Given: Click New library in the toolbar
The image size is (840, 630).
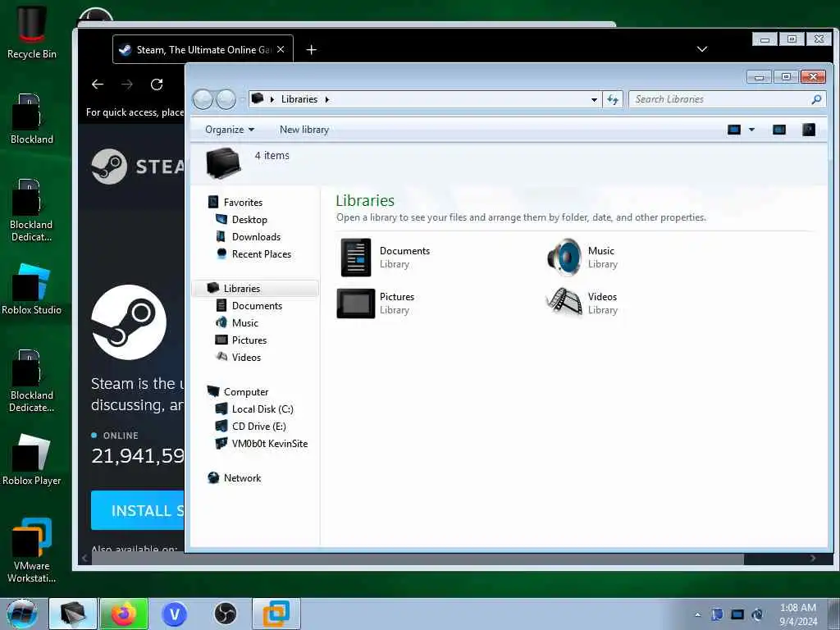Looking at the screenshot, I should pyautogui.click(x=304, y=130).
